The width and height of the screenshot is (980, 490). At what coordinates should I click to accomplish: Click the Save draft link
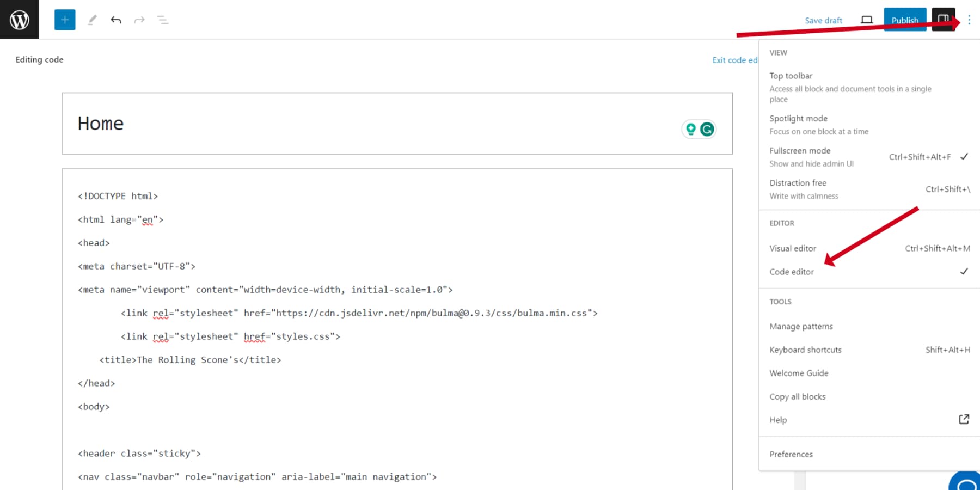click(823, 21)
